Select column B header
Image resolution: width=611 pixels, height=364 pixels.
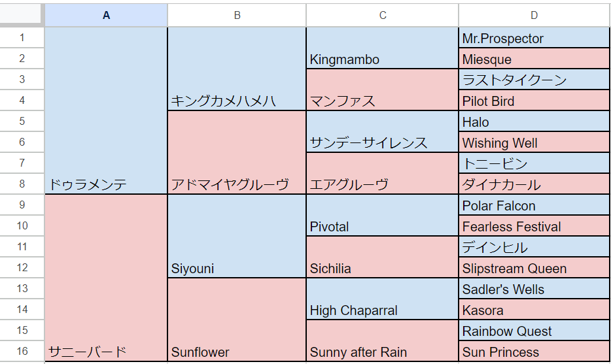click(x=237, y=15)
